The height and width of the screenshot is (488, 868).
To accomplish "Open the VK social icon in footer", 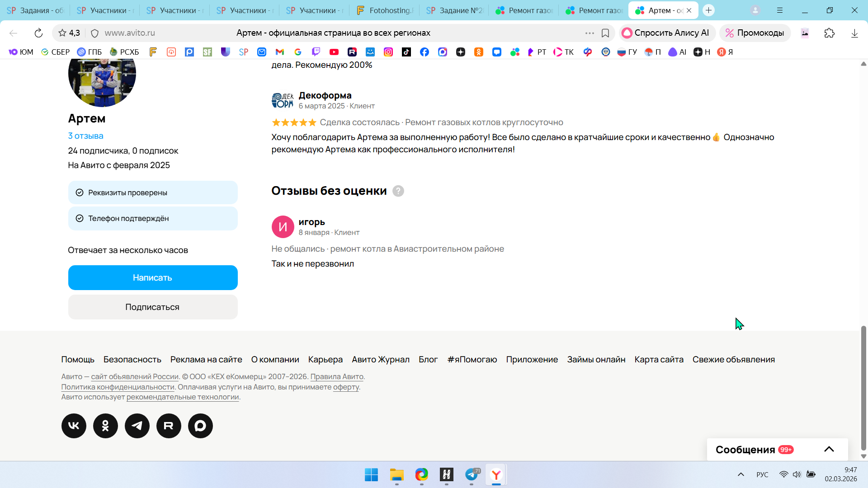I will tap(74, 426).
